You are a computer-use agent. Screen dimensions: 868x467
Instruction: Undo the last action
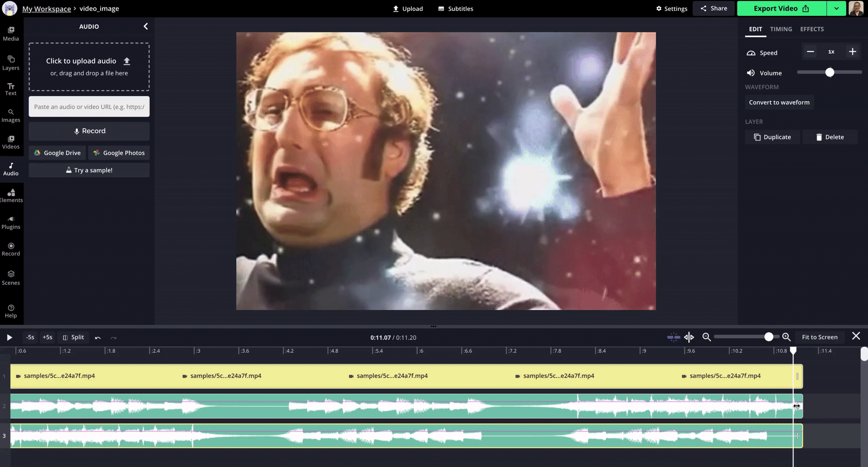(98, 337)
